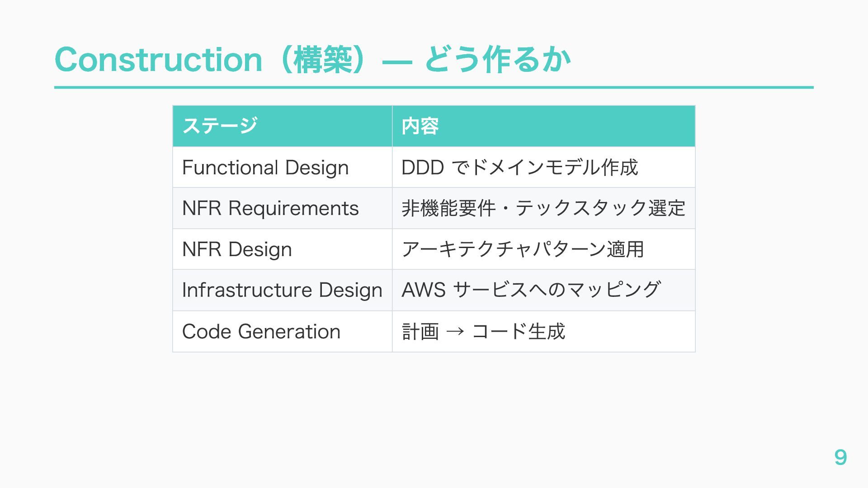Click the 'どう作るか' part of the title
The image size is (868, 488).
[497, 60]
